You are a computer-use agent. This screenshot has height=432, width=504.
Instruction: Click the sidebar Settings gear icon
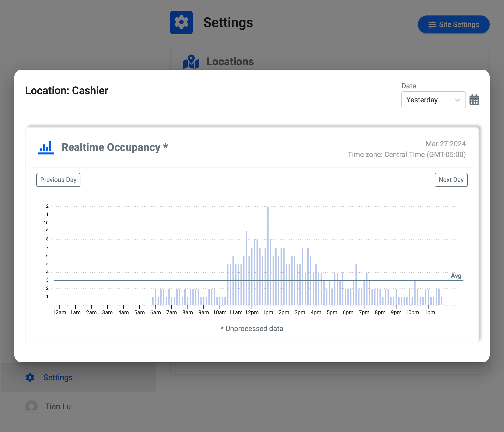(30, 377)
